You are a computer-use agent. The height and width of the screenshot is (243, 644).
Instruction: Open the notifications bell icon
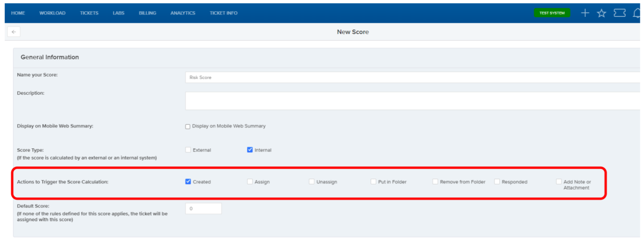tap(637, 13)
